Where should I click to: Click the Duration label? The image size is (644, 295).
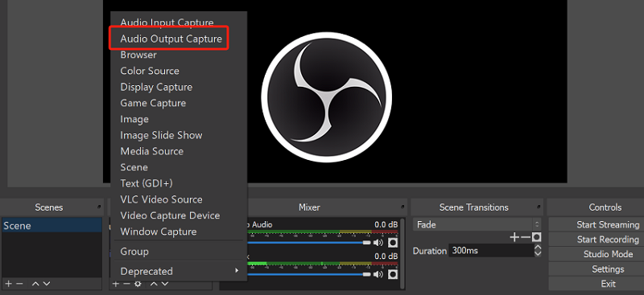pos(430,251)
